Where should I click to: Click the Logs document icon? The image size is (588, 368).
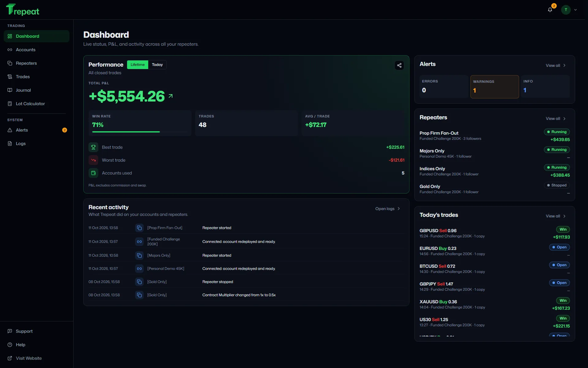click(10, 144)
